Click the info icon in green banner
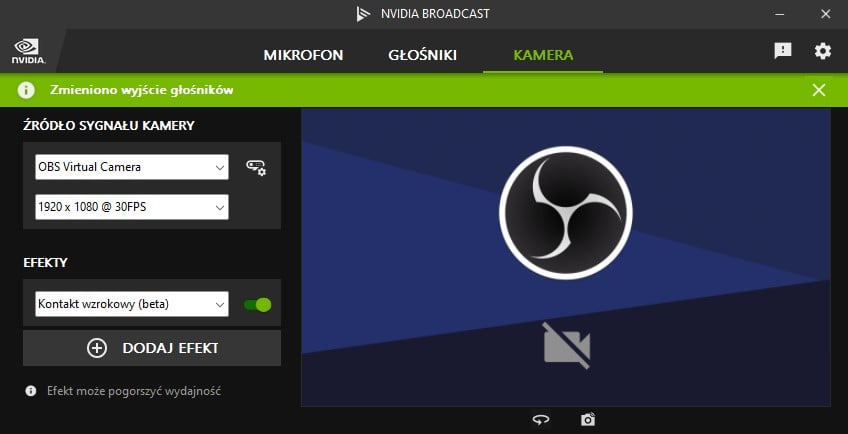Viewport: 848px width, 434px height. [x=26, y=90]
